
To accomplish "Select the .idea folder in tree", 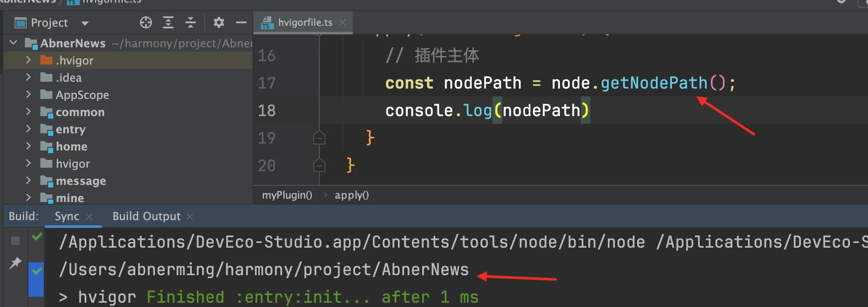I will pos(69,78).
